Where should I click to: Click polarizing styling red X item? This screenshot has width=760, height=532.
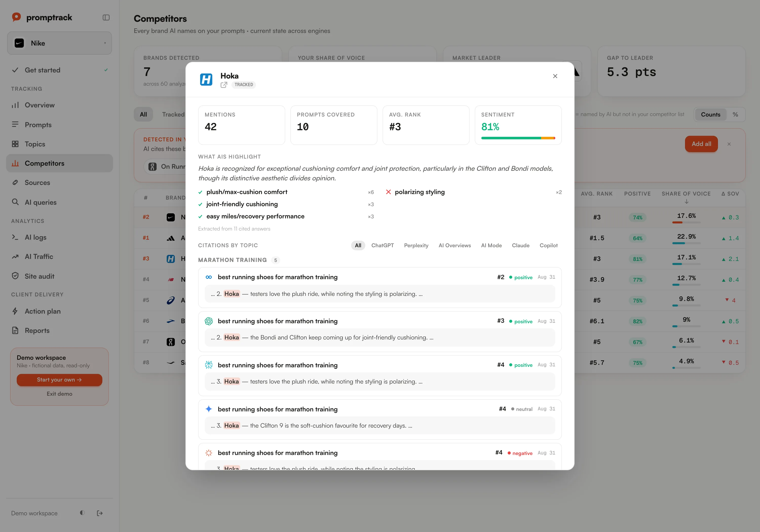(x=419, y=192)
